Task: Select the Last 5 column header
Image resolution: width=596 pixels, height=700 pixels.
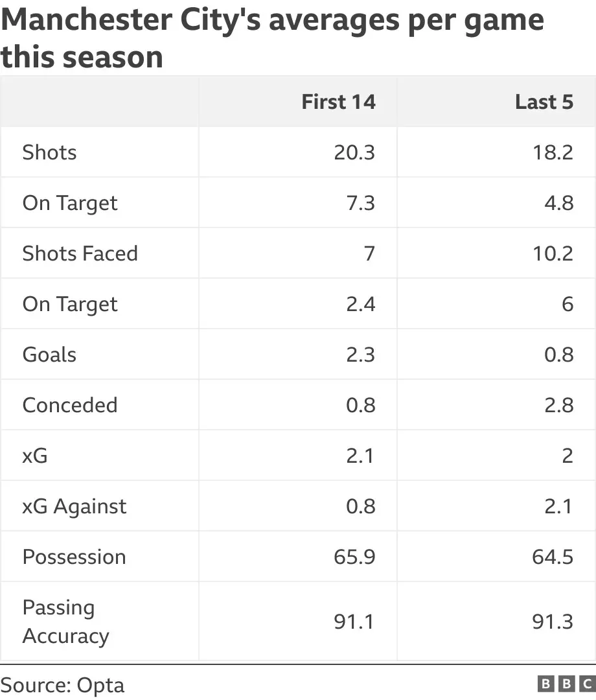Action: click(544, 102)
